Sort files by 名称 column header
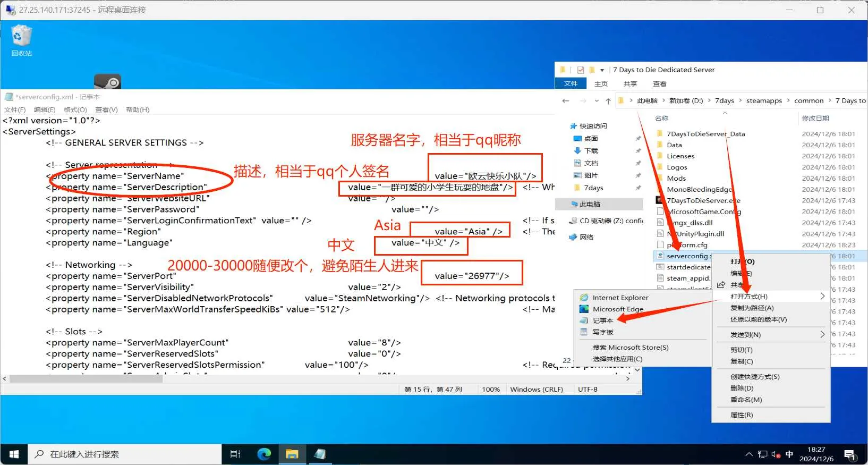The image size is (868, 465). (x=661, y=119)
